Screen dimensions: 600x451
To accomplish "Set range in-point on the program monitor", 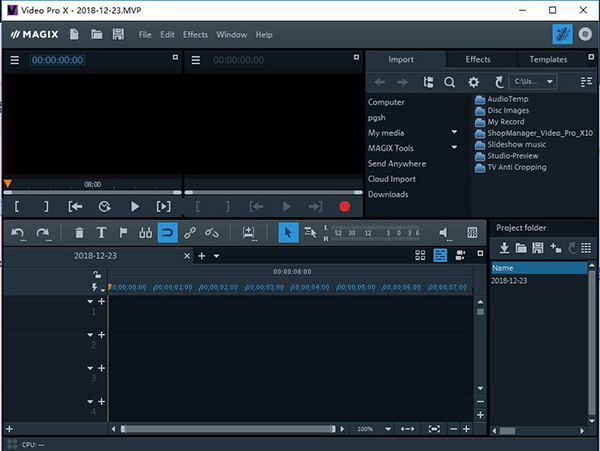I will [17, 207].
